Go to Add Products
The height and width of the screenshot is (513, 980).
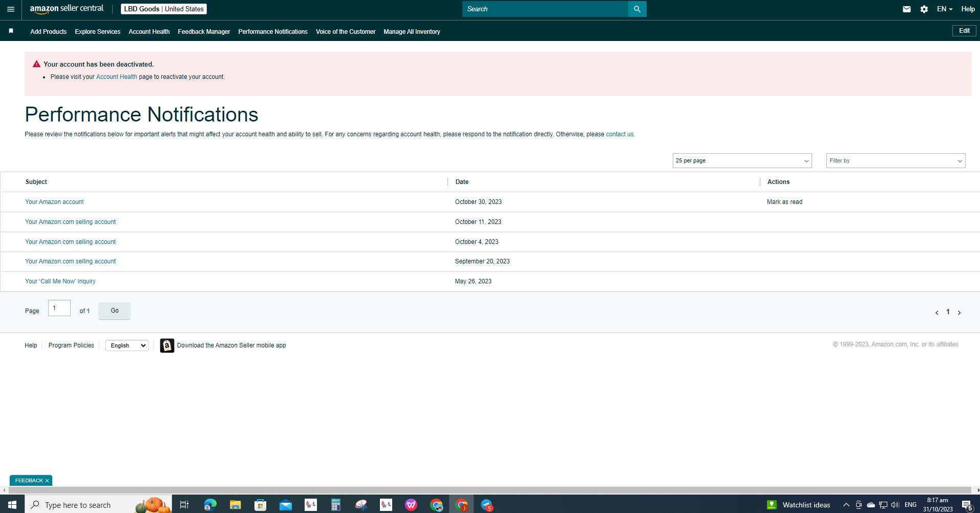[x=49, y=32]
